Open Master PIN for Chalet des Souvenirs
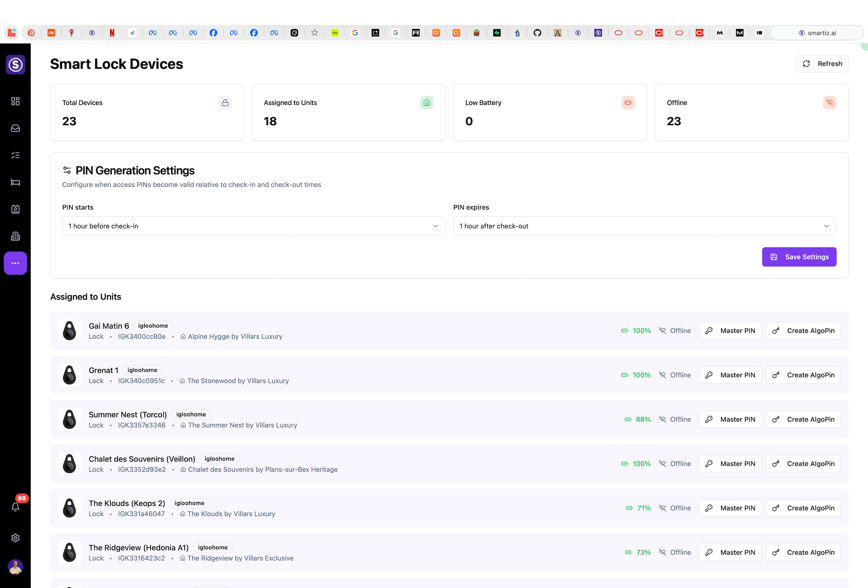This screenshot has height=588, width=868. pos(730,464)
